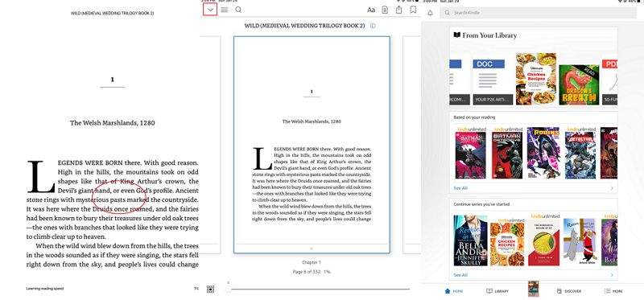Click See All under Based on your reading

(x=460, y=188)
